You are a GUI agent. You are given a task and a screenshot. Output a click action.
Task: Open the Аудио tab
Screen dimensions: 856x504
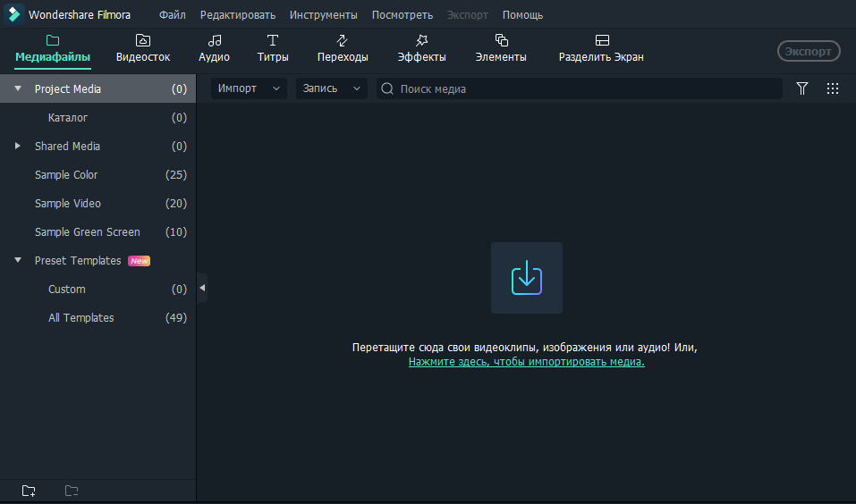(x=214, y=49)
